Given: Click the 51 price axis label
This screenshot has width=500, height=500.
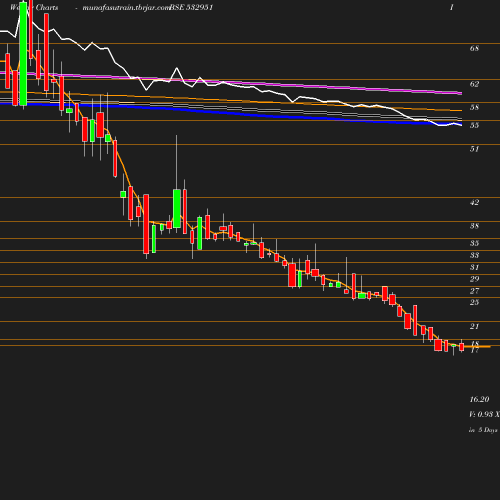Looking at the screenshot, I should point(474,149).
